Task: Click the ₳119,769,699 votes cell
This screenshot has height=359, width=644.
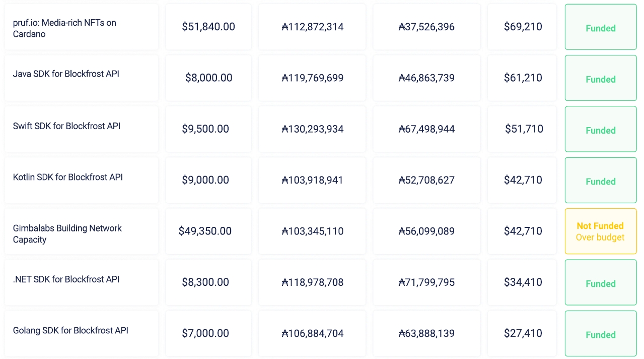Action: 313,78
